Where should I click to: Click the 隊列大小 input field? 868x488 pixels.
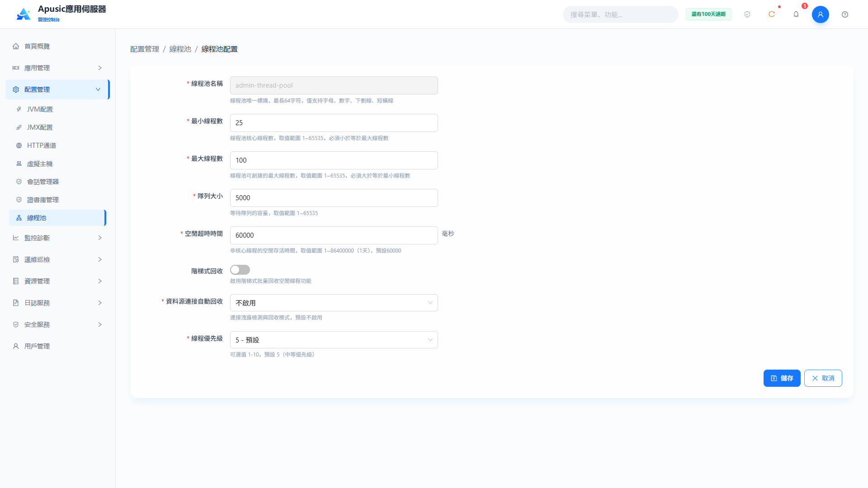334,198
